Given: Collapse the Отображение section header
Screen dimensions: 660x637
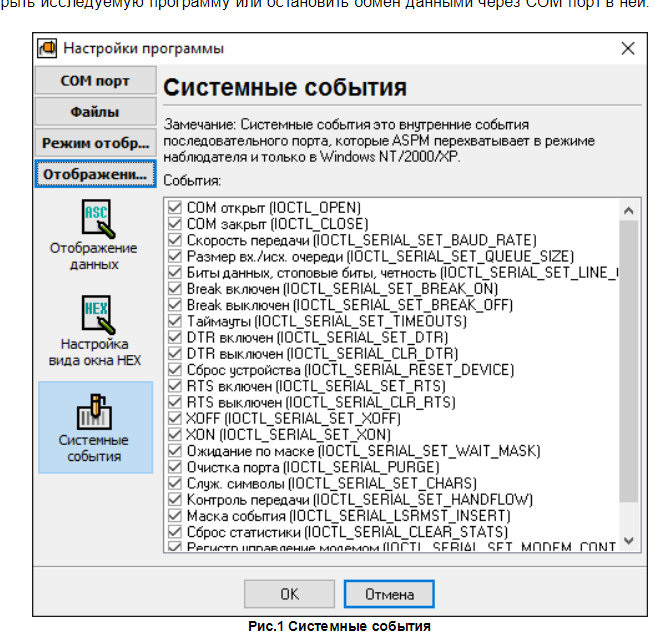Looking at the screenshot, I should pyautogui.click(x=95, y=174).
